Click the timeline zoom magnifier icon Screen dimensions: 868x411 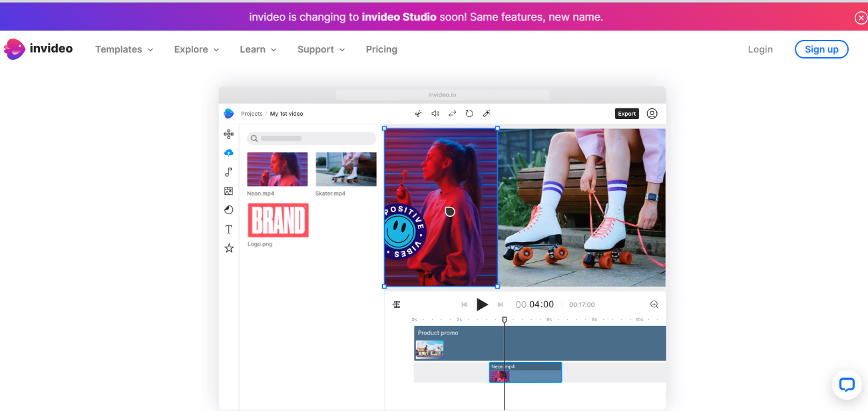(654, 305)
